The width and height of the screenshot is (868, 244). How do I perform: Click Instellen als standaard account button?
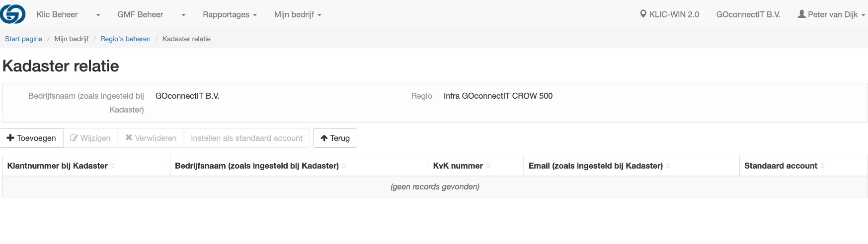coord(247,138)
